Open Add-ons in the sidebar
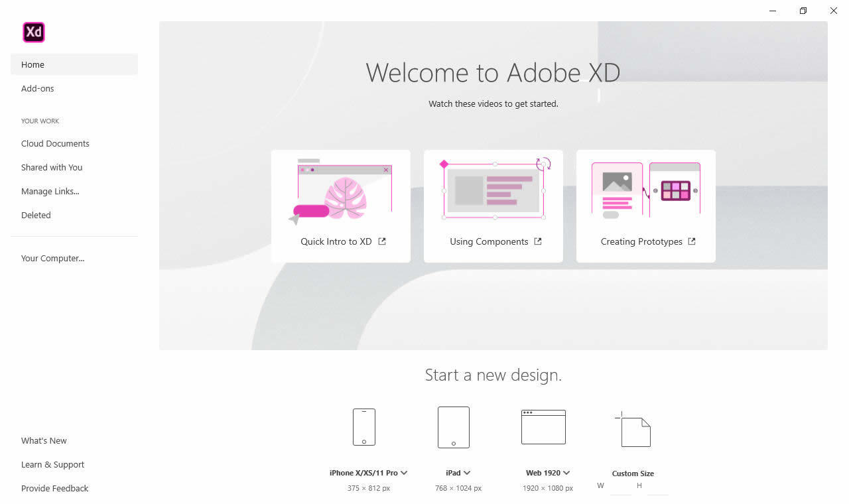This screenshot has width=849, height=504. (38, 88)
